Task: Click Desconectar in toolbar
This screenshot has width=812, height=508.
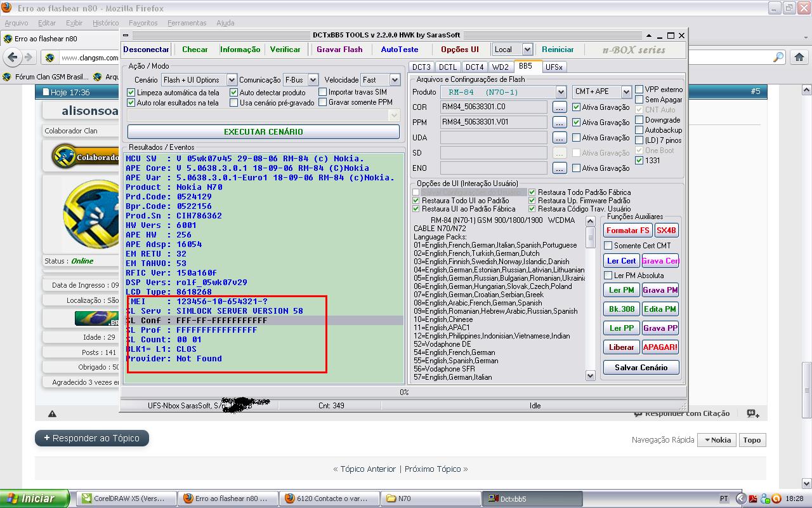Action: [x=146, y=50]
